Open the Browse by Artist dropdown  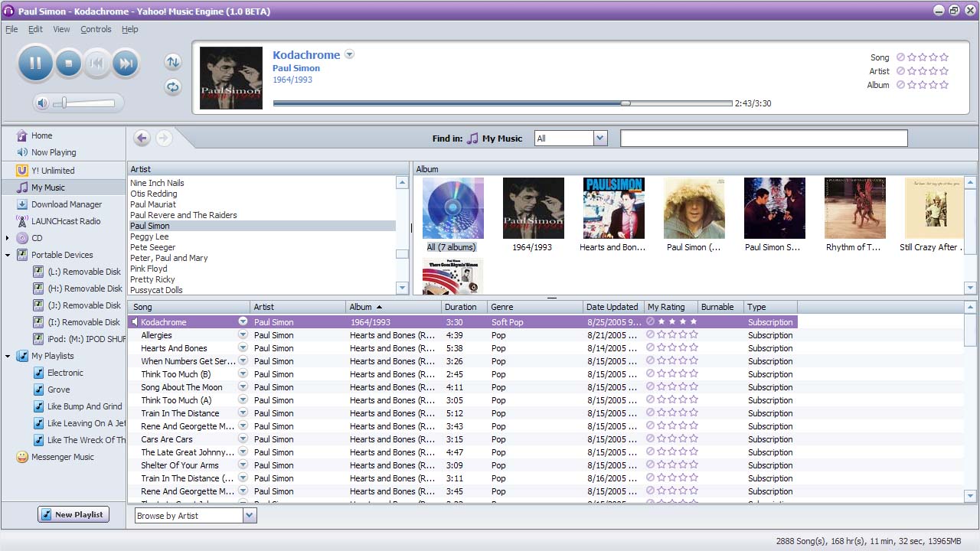tap(249, 516)
